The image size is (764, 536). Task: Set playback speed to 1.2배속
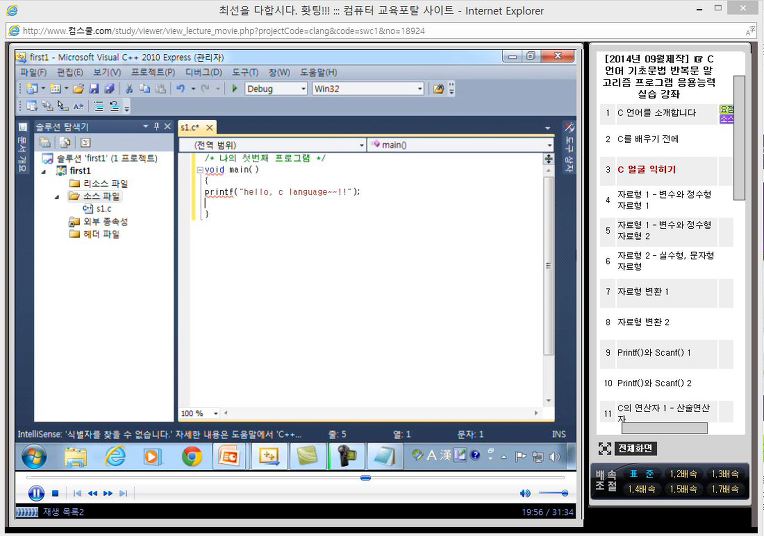pos(683,474)
